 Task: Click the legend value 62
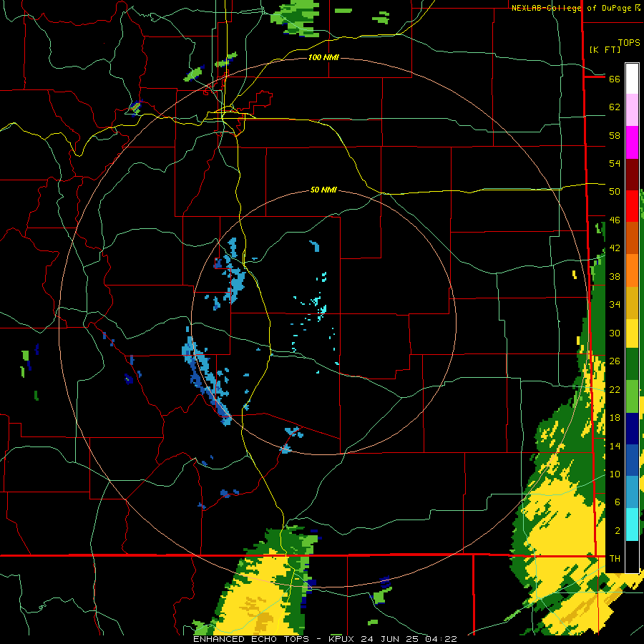615,107
